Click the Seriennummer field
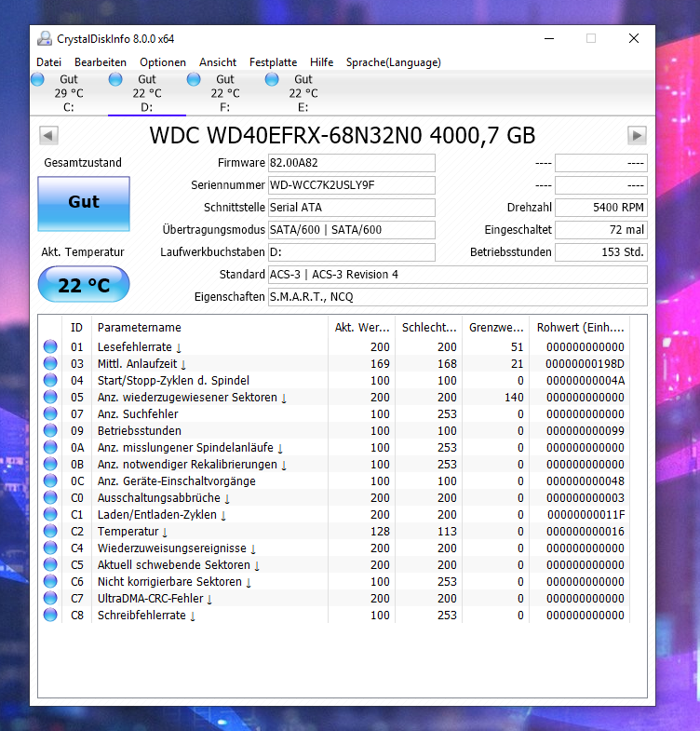 pyautogui.click(x=352, y=185)
